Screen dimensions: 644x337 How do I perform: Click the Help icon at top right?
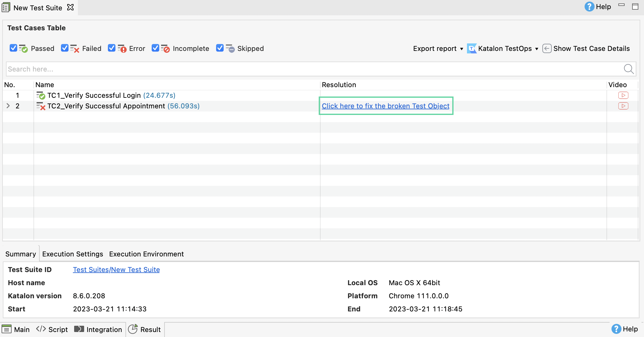[x=589, y=7]
